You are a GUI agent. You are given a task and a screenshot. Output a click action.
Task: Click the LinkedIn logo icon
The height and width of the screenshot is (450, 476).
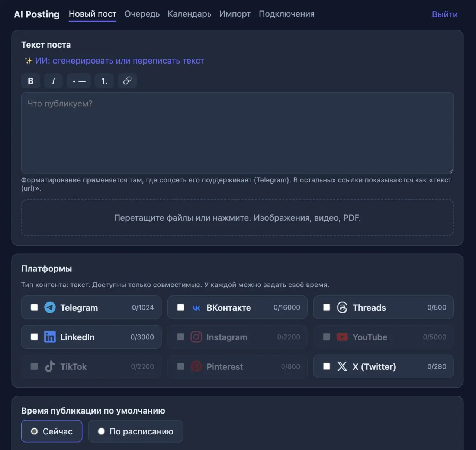(x=50, y=337)
